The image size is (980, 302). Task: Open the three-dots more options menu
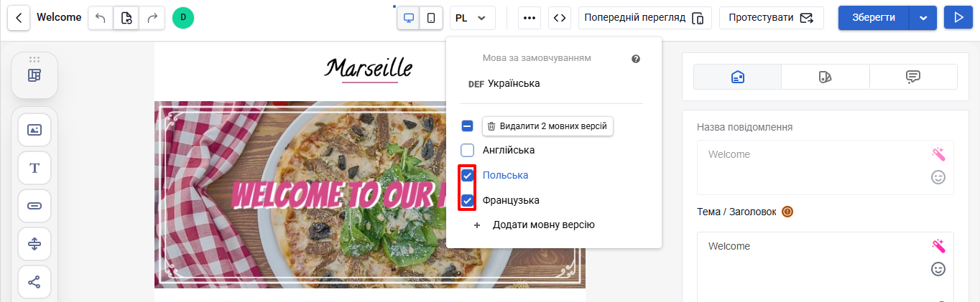pos(530,18)
